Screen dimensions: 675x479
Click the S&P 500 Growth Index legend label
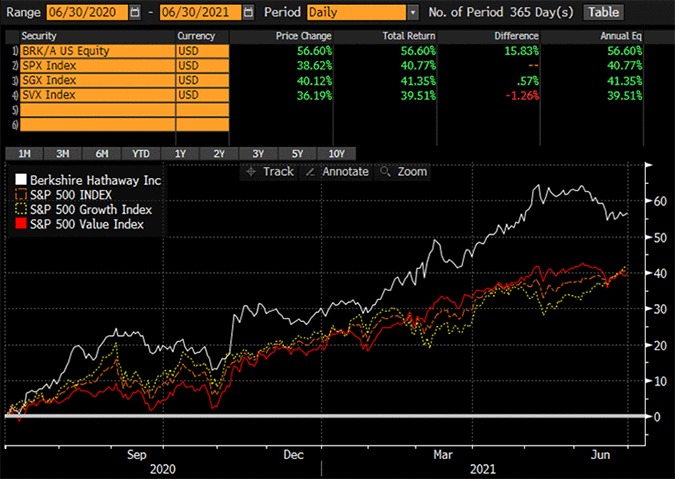coord(91,210)
